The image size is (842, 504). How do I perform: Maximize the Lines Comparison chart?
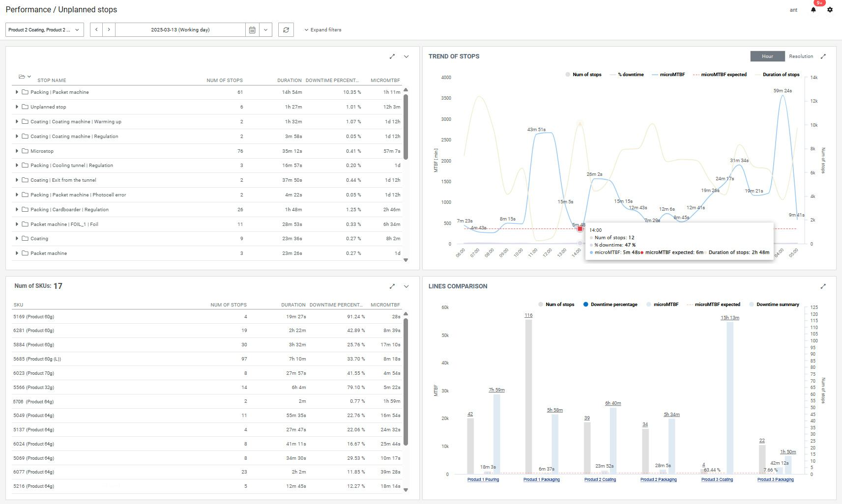823,286
